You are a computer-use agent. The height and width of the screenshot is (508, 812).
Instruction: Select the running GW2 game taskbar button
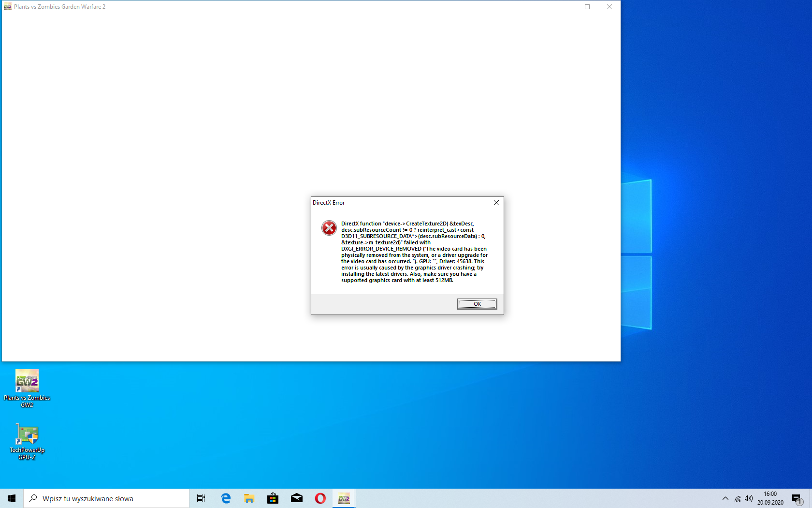(x=344, y=498)
